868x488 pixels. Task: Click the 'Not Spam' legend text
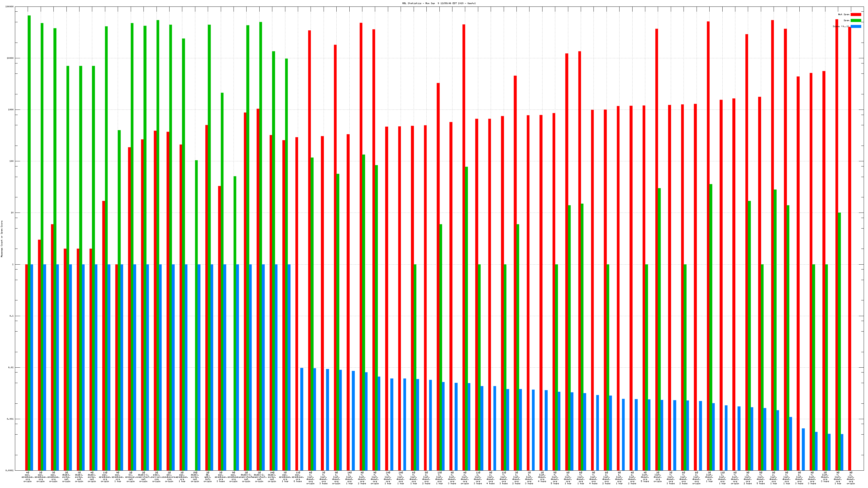[x=843, y=14]
